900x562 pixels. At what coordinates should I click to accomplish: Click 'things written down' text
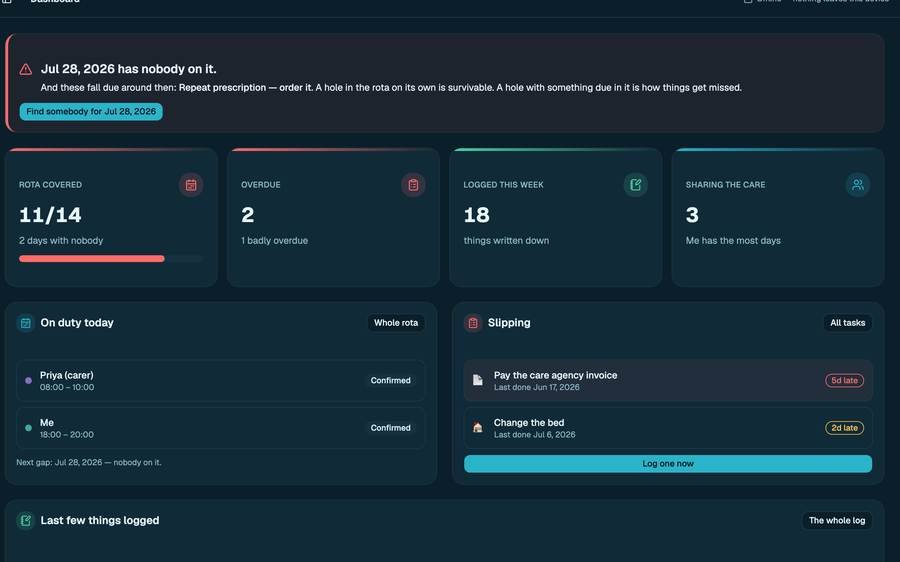point(506,241)
